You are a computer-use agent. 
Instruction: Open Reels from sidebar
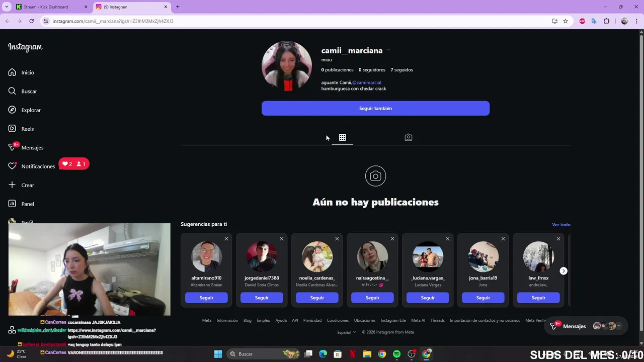coord(21,129)
